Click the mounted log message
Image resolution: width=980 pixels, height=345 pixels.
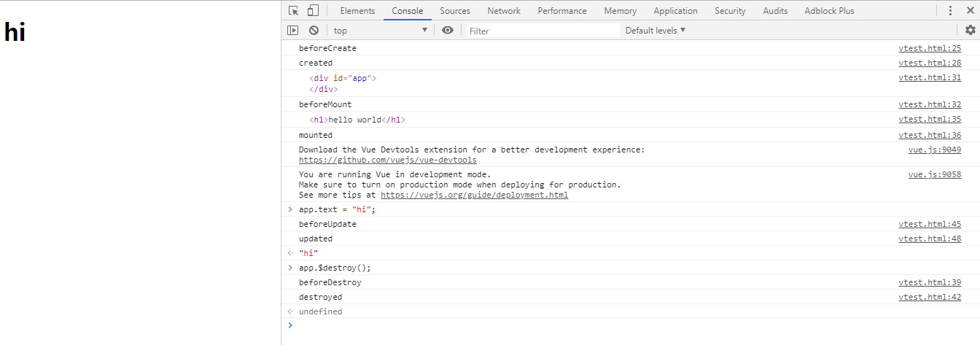tap(316, 135)
